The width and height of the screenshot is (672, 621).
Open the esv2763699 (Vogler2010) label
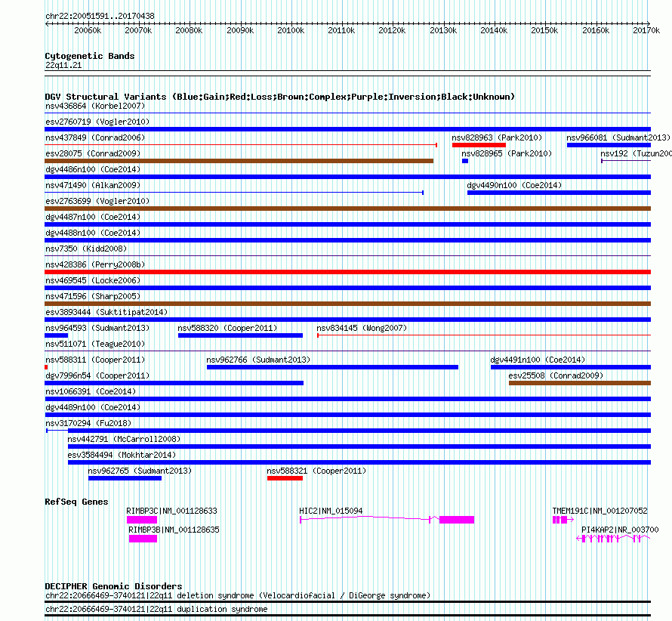tap(97, 201)
